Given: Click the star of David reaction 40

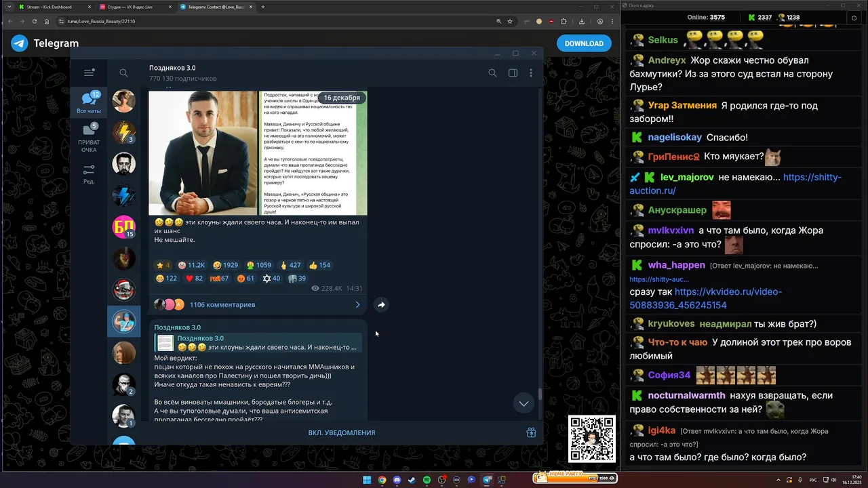Looking at the screenshot, I should pos(271,279).
